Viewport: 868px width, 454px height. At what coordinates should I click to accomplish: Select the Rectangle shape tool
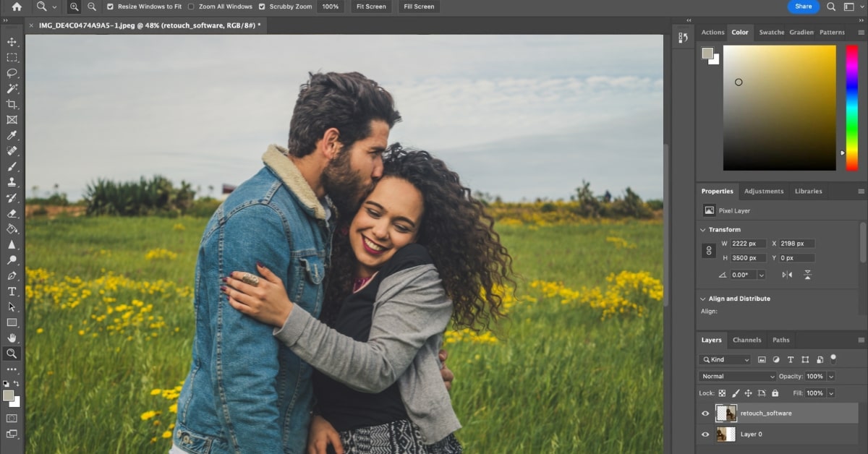[12, 322]
